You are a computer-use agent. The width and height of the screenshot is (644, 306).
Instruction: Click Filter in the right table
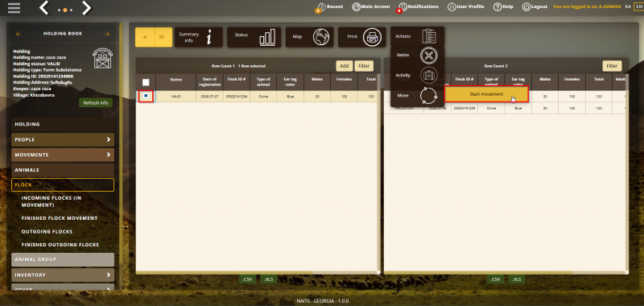click(x=612, y=66)
